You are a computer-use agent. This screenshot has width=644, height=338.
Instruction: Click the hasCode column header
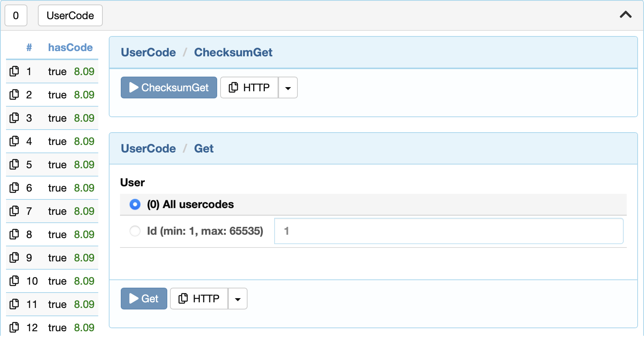click(70, 47)
